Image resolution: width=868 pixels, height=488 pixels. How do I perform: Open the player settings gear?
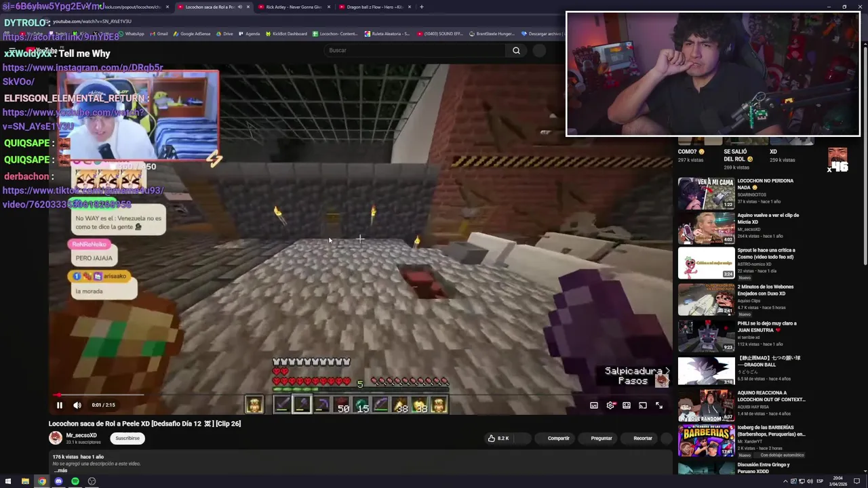tap(610, 405)
